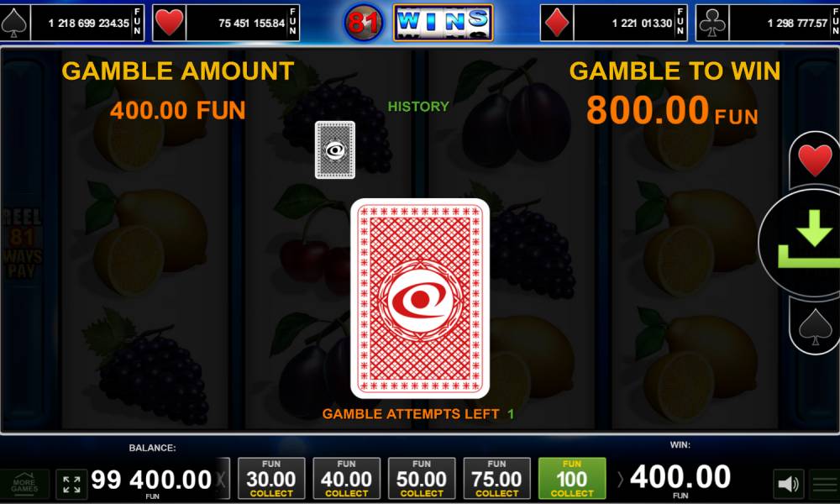Mute sound with the speaker icon
This screenshot has width=840, height=504.
click(789, 484)
